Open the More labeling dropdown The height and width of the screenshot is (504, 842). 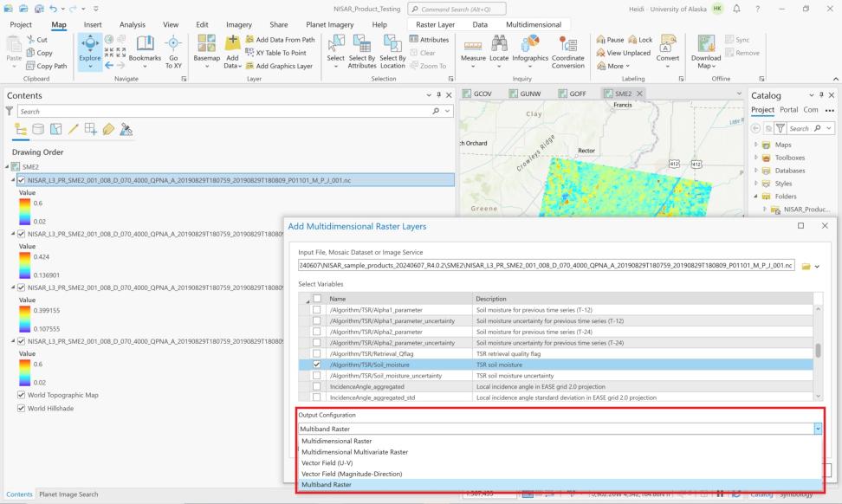pos(612,66)
